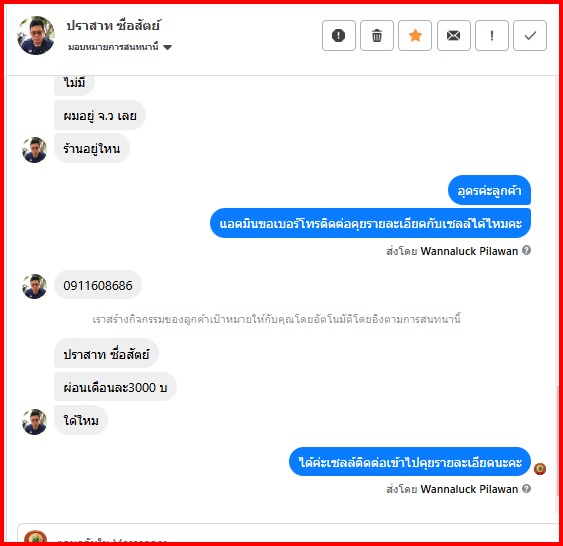Toggle the orange star follow-up icon
This screenshot has width=563, height=546.
(x=415, y=36)
